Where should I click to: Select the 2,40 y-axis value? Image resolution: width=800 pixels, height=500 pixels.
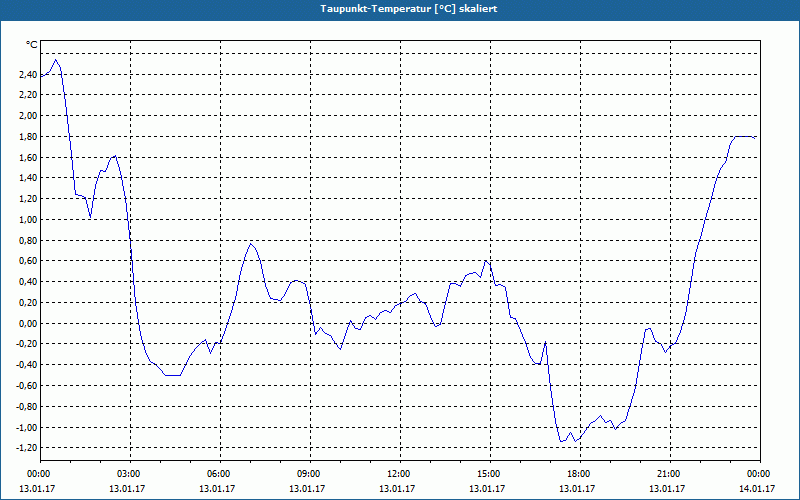pyautogui.click(x=28, y=74)
